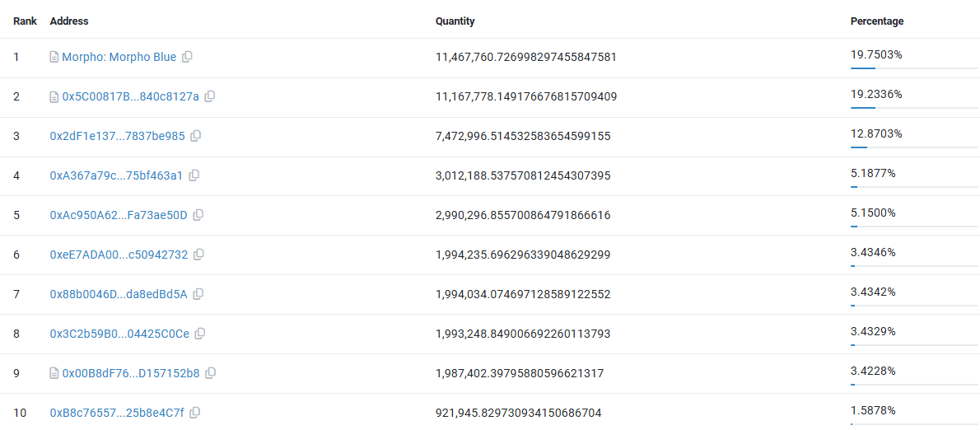This screenshot has width=980, height=430.
Task: Copy address 0xAc950A62...Fa73ae50D
Action: click(198, 215)
